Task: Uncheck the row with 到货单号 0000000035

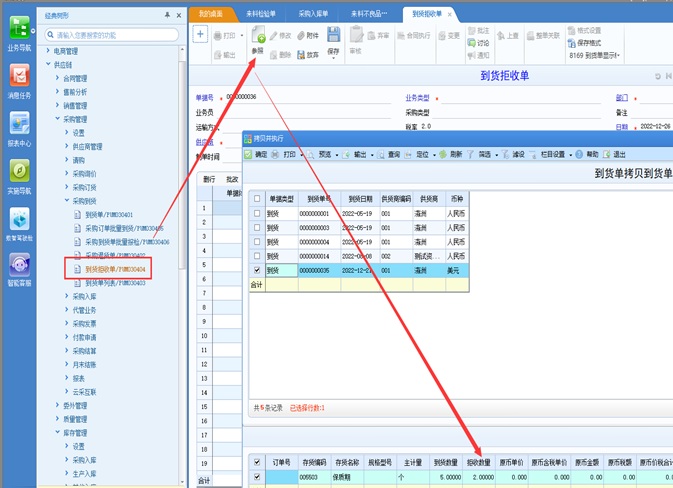Action: 257,270
